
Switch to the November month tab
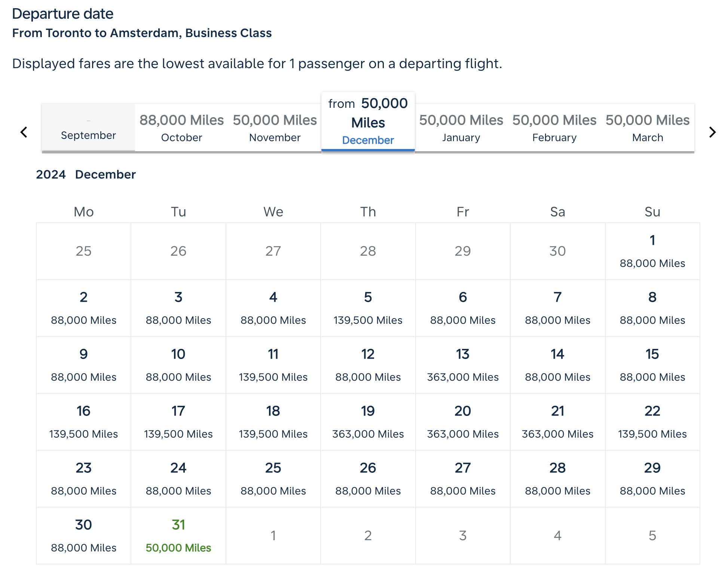(x=275, y=128)
